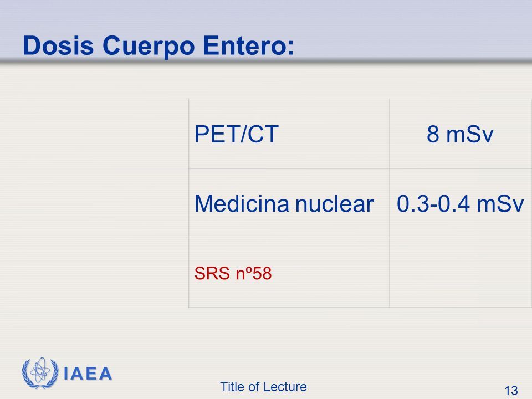Image resolution: width=532 pixels, height=399 pixels.
Task: Click the word nuclear in the table
Action: pos(335,203)
